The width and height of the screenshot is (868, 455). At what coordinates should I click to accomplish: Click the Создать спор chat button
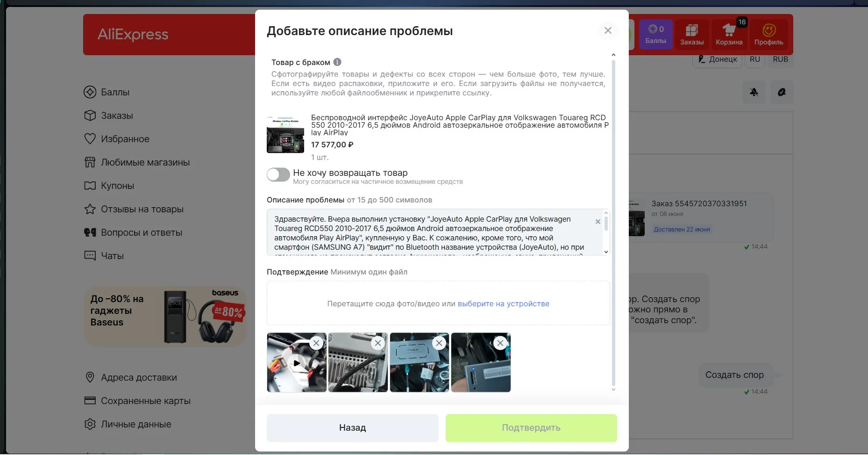coord(734,375)
